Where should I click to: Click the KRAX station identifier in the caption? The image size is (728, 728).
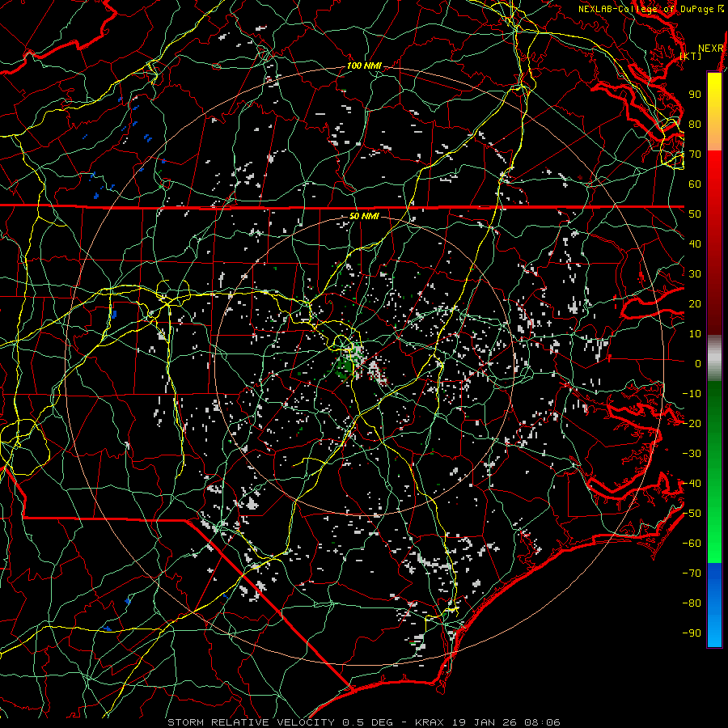coord(429,722)
